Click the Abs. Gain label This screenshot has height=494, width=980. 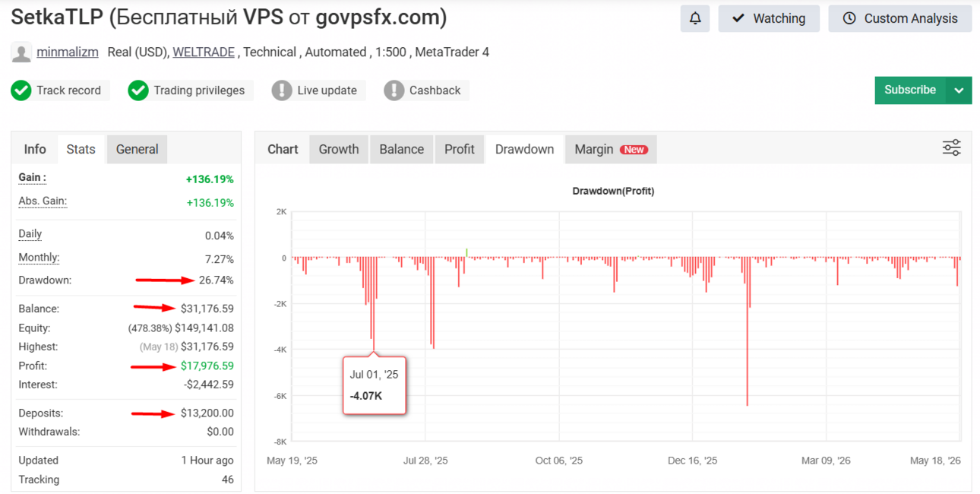(43, 201)
